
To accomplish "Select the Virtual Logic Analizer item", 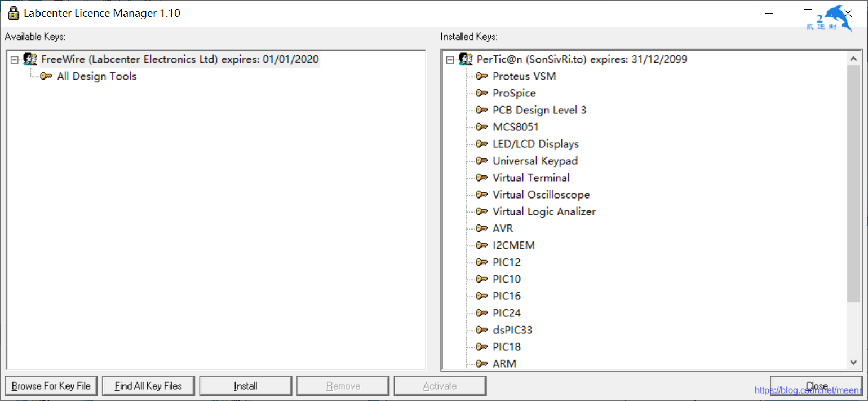I will click(544, 211).
